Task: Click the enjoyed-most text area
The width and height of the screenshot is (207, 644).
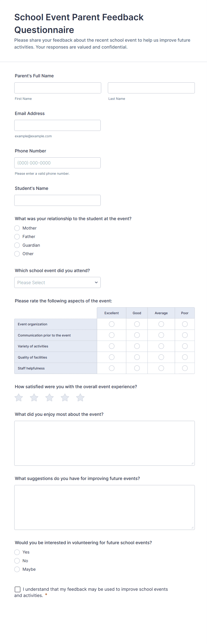Action: pyautogui.click(x=104, y=443)
